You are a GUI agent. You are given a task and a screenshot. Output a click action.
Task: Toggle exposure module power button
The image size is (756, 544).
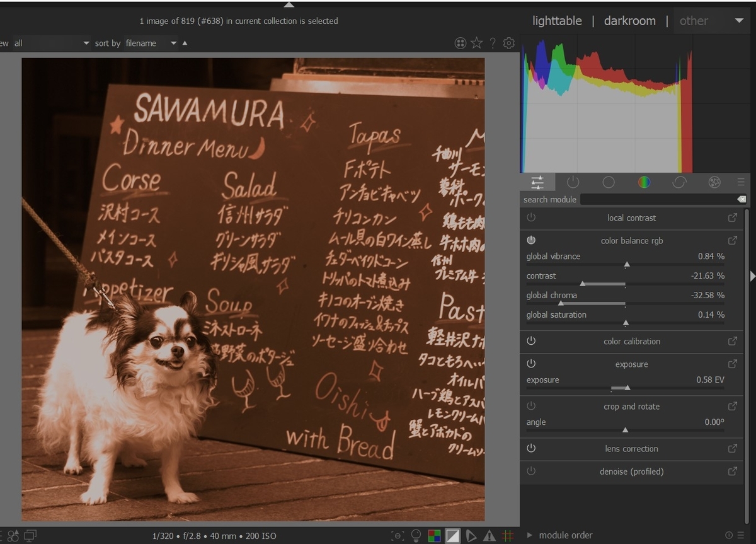click(531, 364)
